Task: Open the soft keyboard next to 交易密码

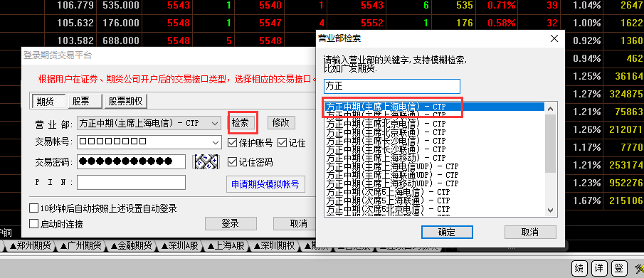Action: click(206, 162)
